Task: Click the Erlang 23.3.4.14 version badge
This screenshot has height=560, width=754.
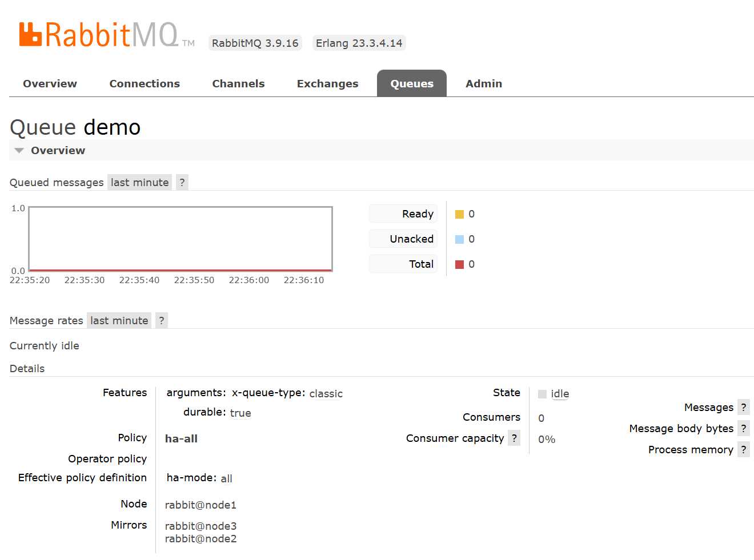Action: [359, 43]
